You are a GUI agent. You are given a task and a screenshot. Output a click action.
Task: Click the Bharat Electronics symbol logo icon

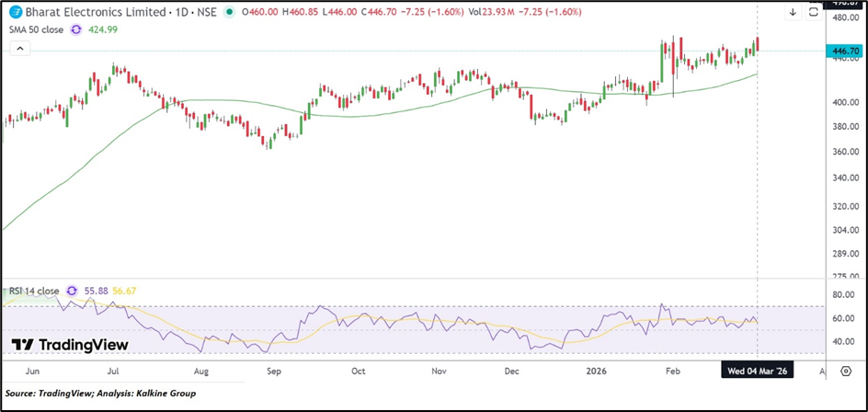13,13
